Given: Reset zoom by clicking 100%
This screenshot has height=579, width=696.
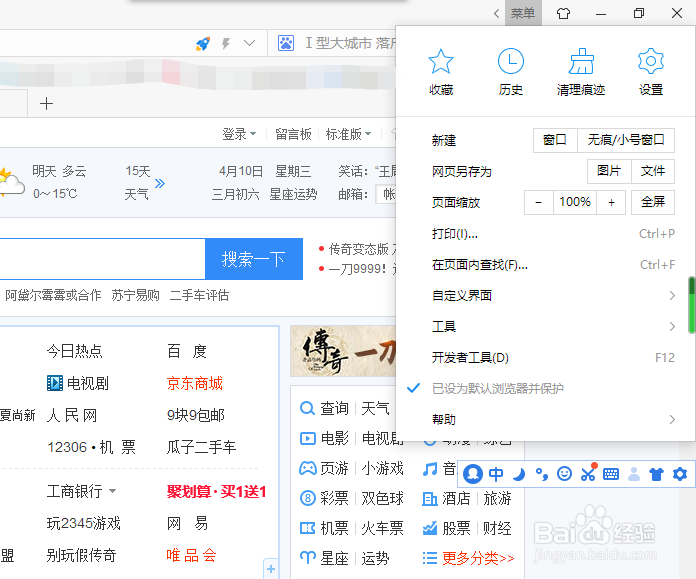Looking at the screenshot, I should tap(575, 202).
